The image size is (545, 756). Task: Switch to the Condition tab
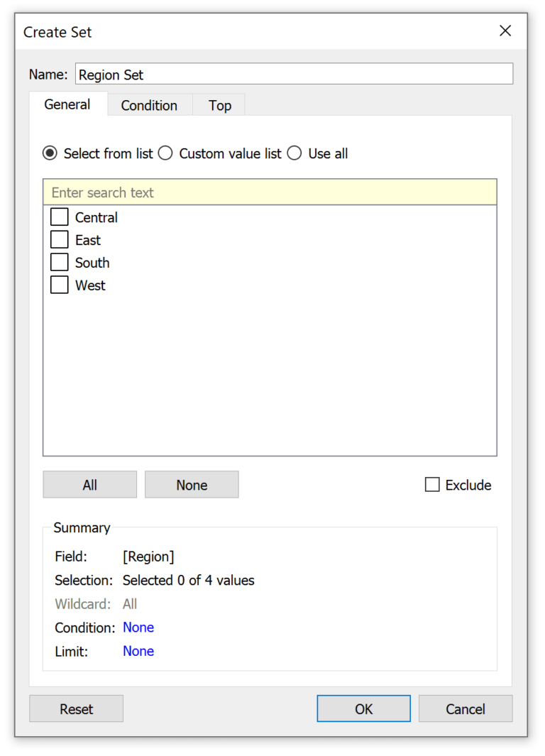point(149,105)
